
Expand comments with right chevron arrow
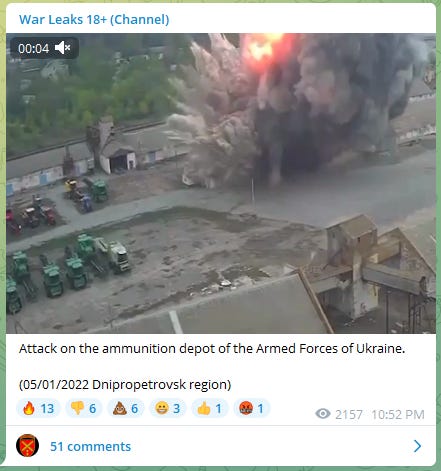(x=417, y=446)
